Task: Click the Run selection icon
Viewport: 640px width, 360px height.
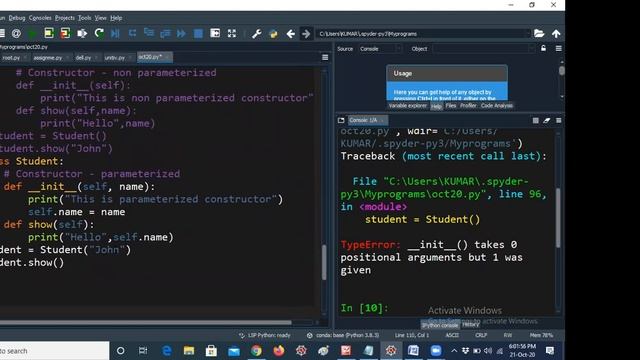Action: coord(82,33)
